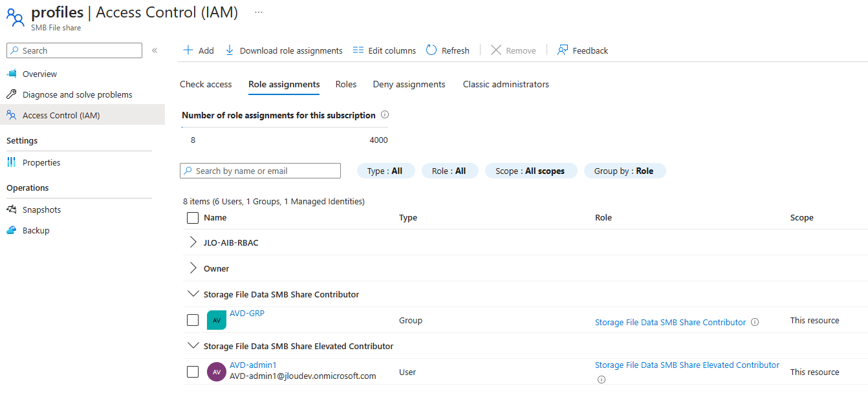The height and width of the screenshot is (397, 868).
Task: Click the Refresh circular arrow icon
Action: [x=431, y=50]
